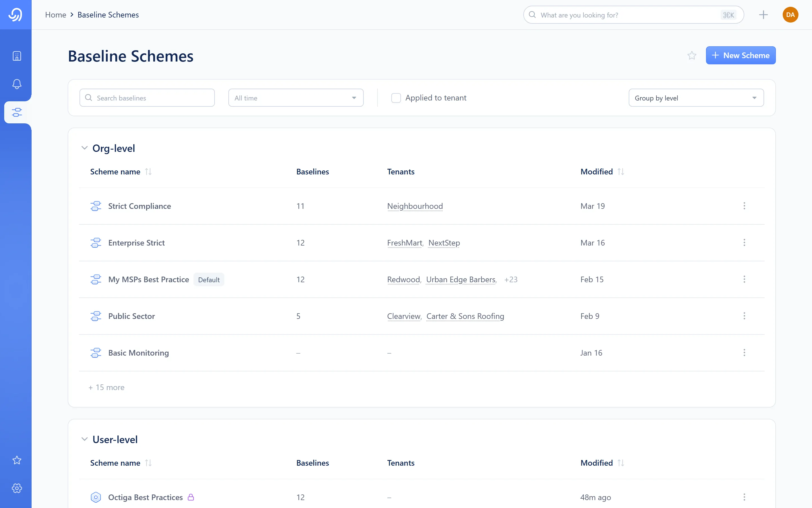This screenshot has width=812, height=508.
Task: Show the +23 additional tenants
Action: (x=511, y=279)
